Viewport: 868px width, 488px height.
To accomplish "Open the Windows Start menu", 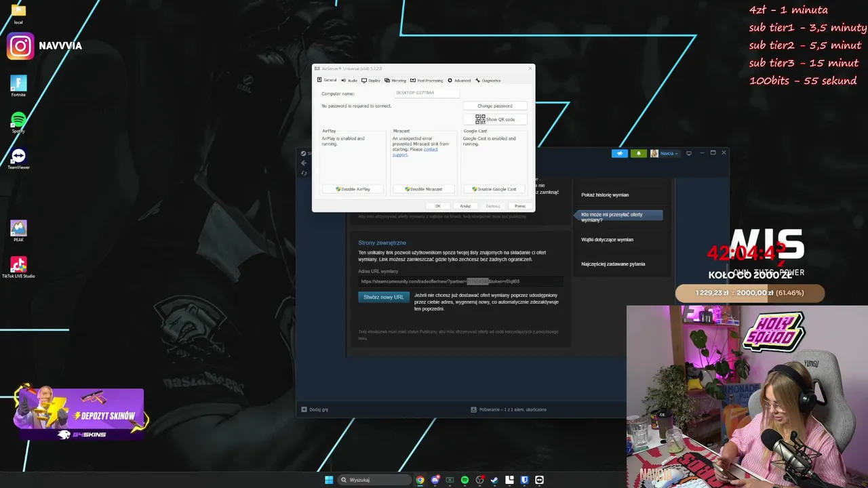I will [329, 480].
